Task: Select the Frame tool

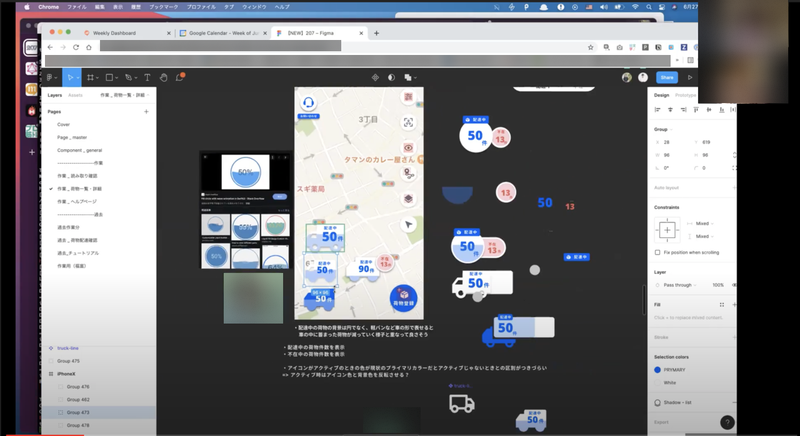Action: tap(90, 78)
